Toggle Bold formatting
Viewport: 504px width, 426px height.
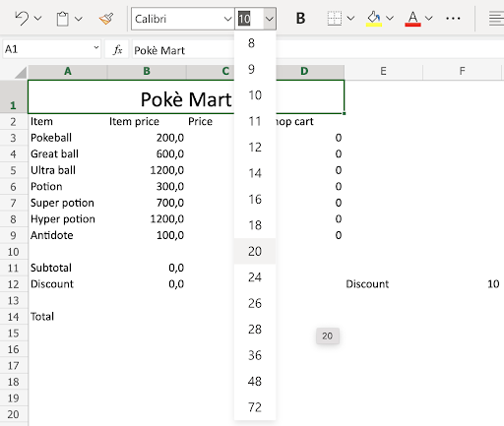click(x=300, y=19)
